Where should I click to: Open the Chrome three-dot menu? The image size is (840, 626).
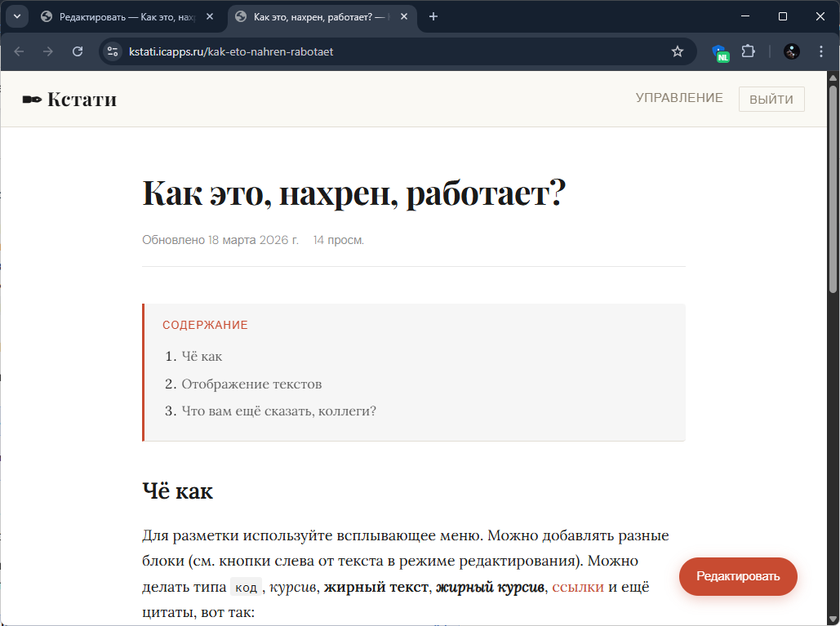point(820,51)
